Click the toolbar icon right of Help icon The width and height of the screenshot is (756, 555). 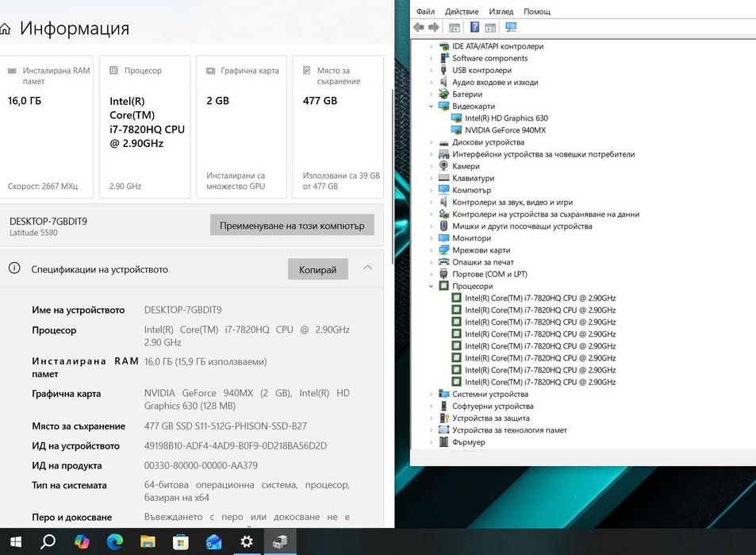pyautogui.click(x=490, y=28)
